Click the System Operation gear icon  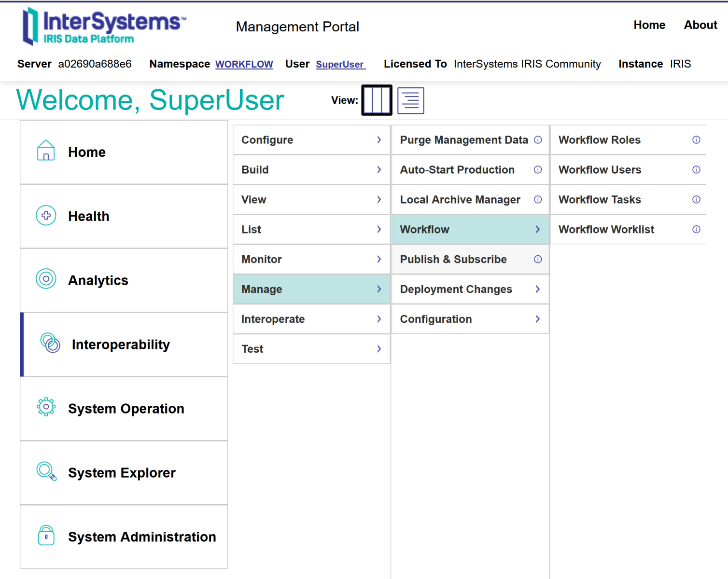[46, 407]
